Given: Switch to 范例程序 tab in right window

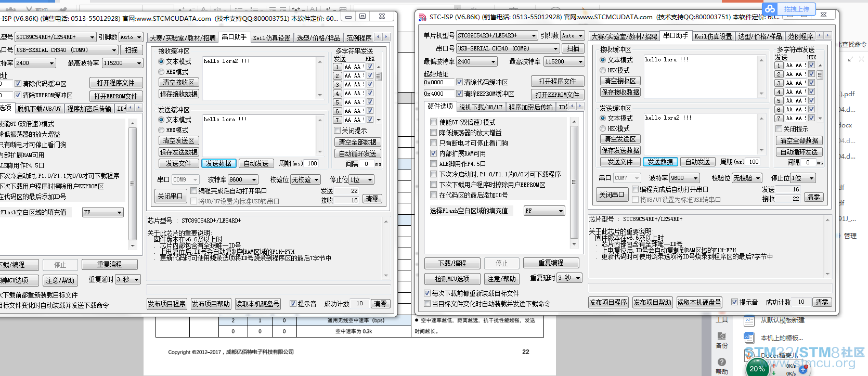Looking at the screenshot, I should click(x=800, y=36).
